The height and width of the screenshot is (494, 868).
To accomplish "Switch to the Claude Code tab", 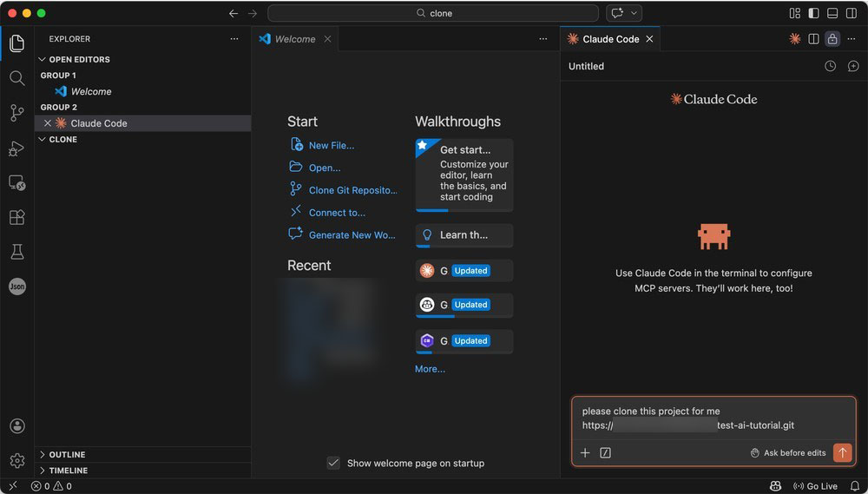I will point(610,39).
